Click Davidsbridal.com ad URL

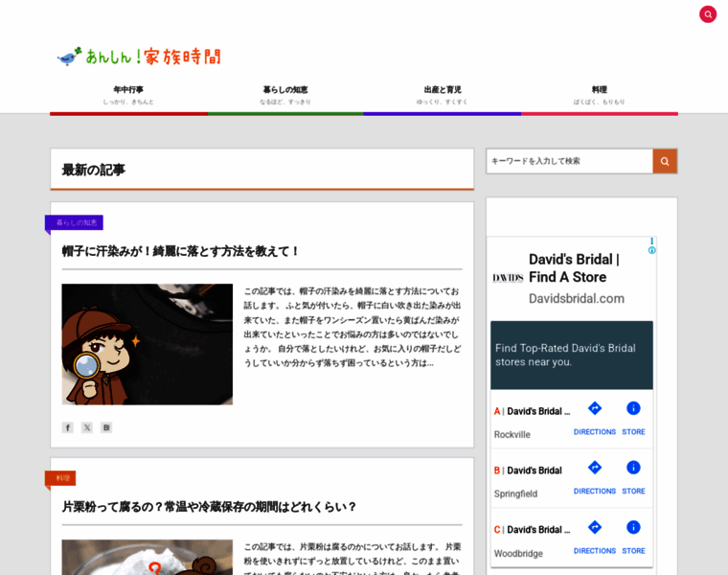point(577,299)
